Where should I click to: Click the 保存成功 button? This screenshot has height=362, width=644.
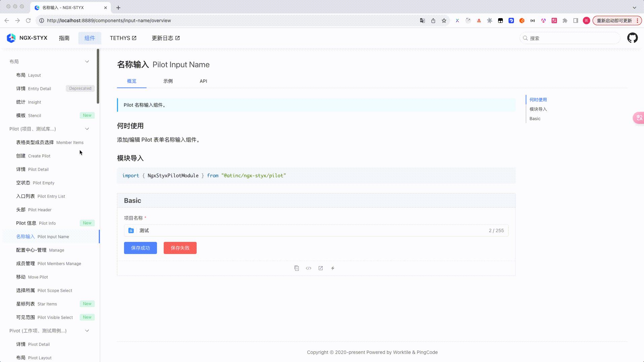[x=140, y=248]
